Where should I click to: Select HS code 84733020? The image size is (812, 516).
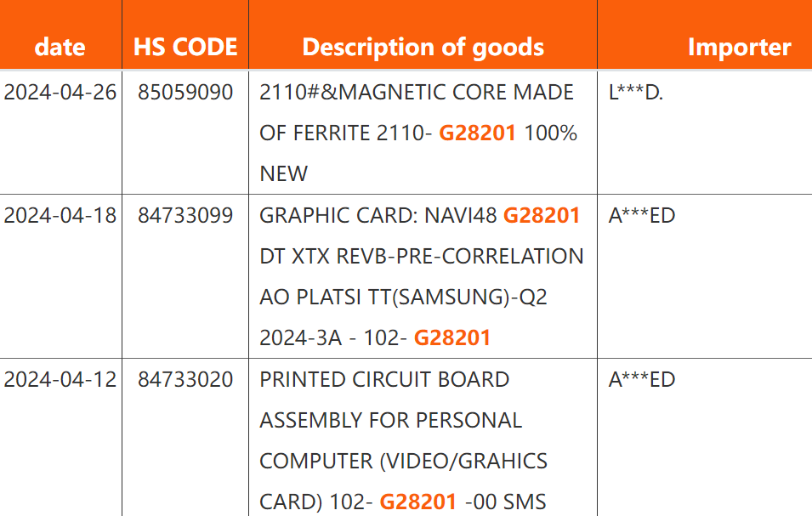[185, 380]
